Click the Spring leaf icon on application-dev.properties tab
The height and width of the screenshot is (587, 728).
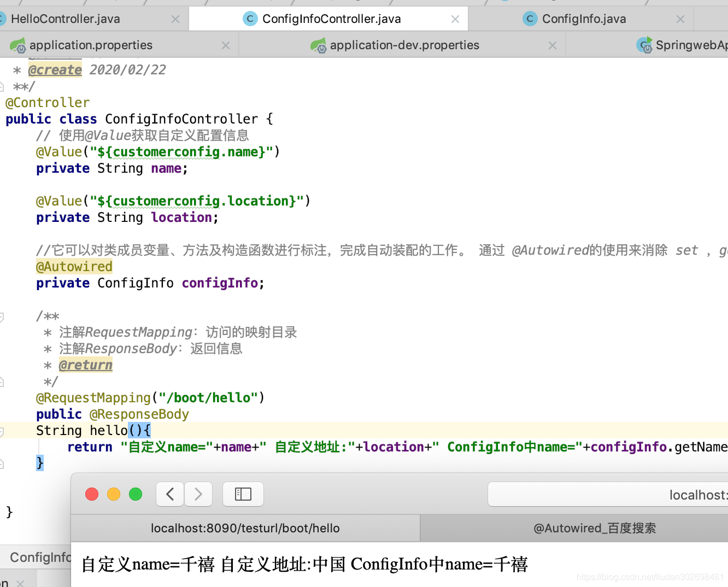(318, 45)
